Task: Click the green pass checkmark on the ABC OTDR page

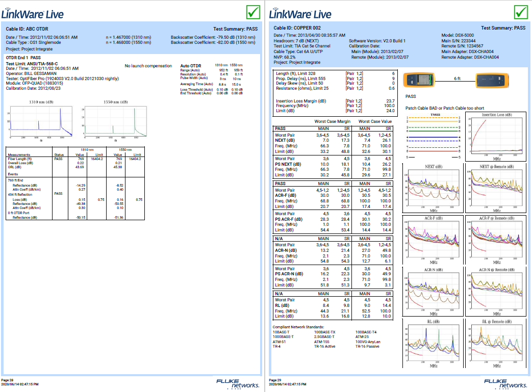Action: pyautogui.click(x=253, y=13)
